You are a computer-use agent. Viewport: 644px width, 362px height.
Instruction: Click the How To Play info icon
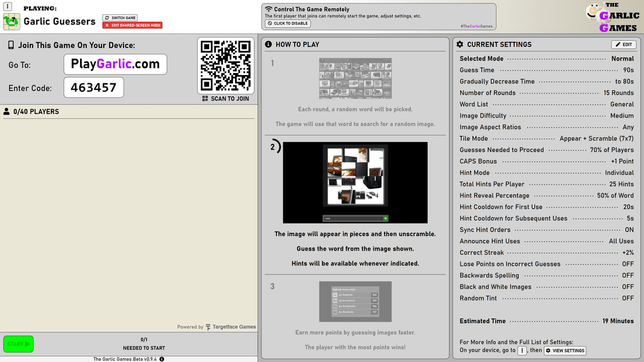point(268,44)
